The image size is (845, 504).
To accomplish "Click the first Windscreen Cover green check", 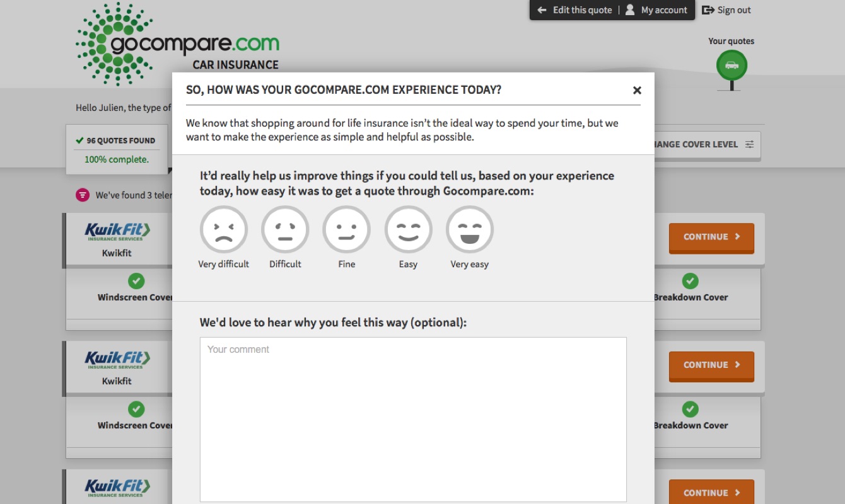I will pyautogui.click(x=136, y=281).
